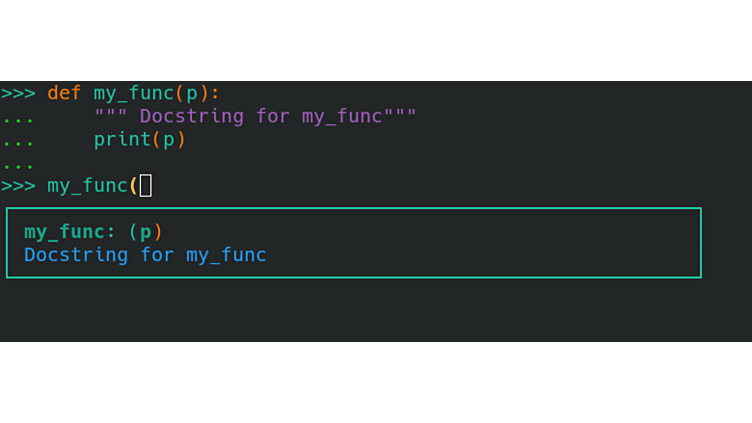Click the (p) signature in the popup
Screen dimensions: 752x423
(x=145, y=232)
